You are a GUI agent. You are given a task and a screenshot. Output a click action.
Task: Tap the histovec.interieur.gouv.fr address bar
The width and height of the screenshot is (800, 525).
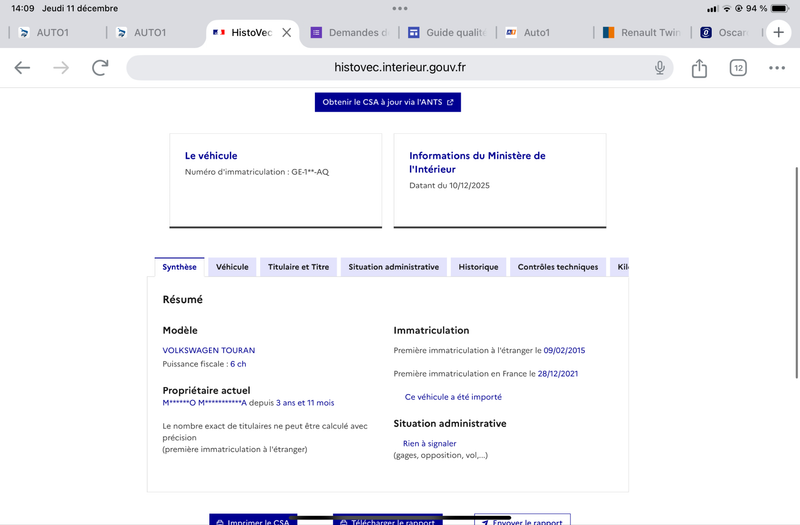(400, 68)
